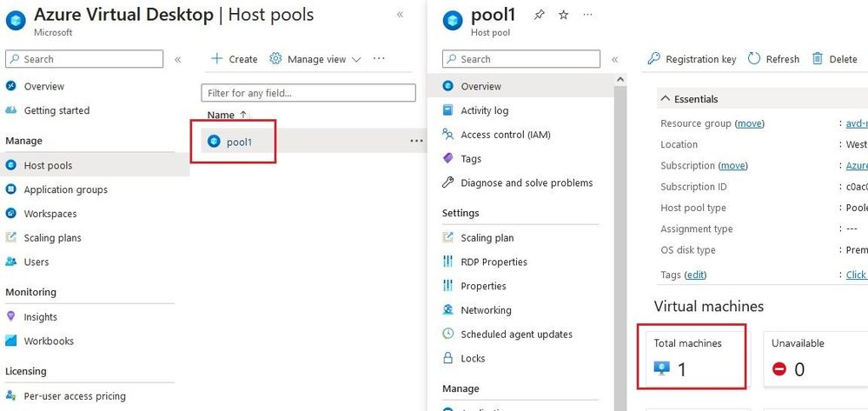Click the Registration key icon

pos(653,58)
